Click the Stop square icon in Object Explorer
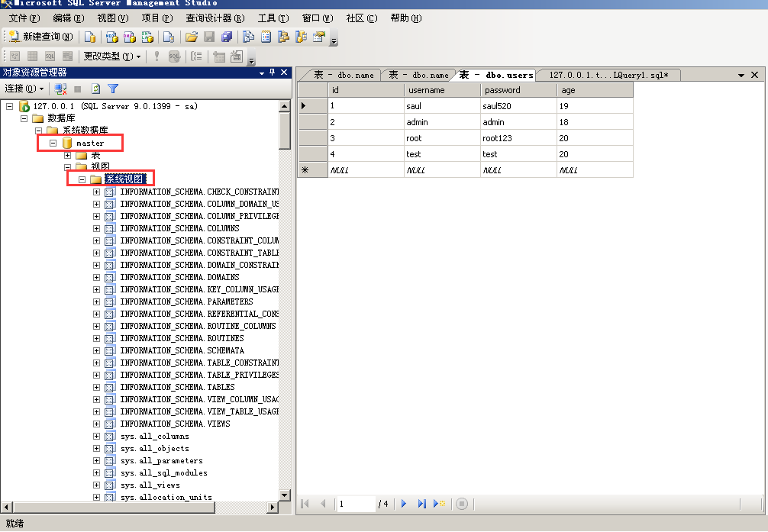 (77, 89)
